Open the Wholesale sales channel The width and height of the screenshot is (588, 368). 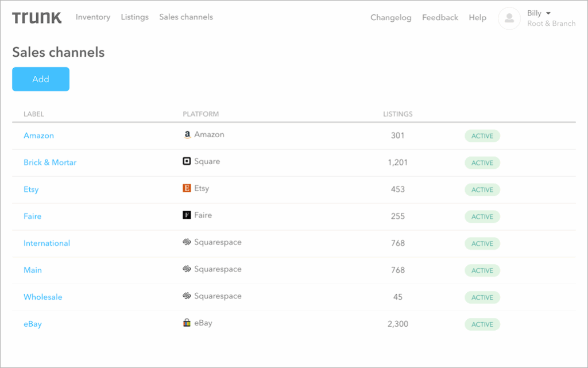(42, 297)
